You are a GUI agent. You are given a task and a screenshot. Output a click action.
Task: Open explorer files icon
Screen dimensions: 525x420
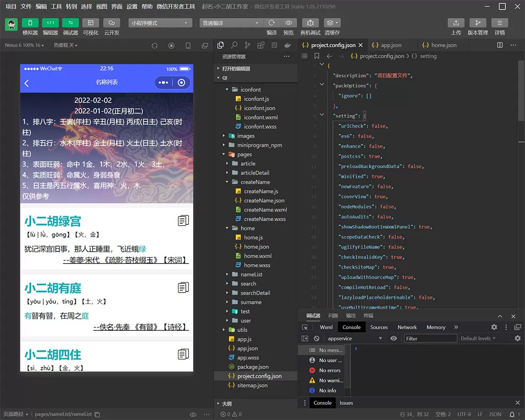click(x=220, y=45)
